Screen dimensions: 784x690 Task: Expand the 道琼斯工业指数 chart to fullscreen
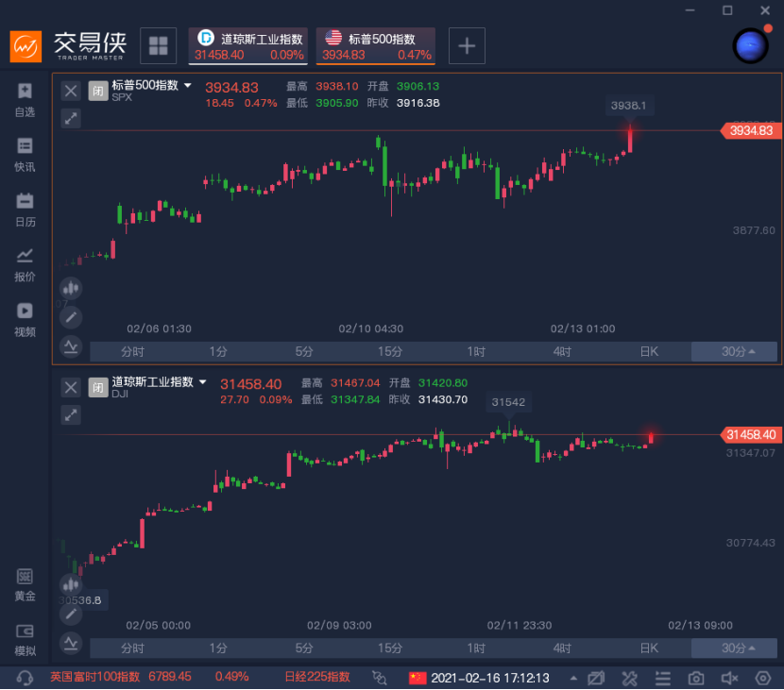71,414
